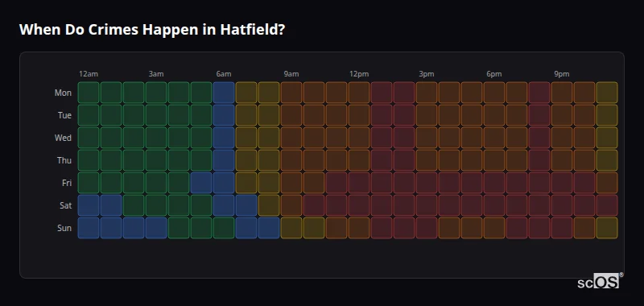Click the Sunday 3am blue cell
The image size is (644, 306).
click(156, 228)
